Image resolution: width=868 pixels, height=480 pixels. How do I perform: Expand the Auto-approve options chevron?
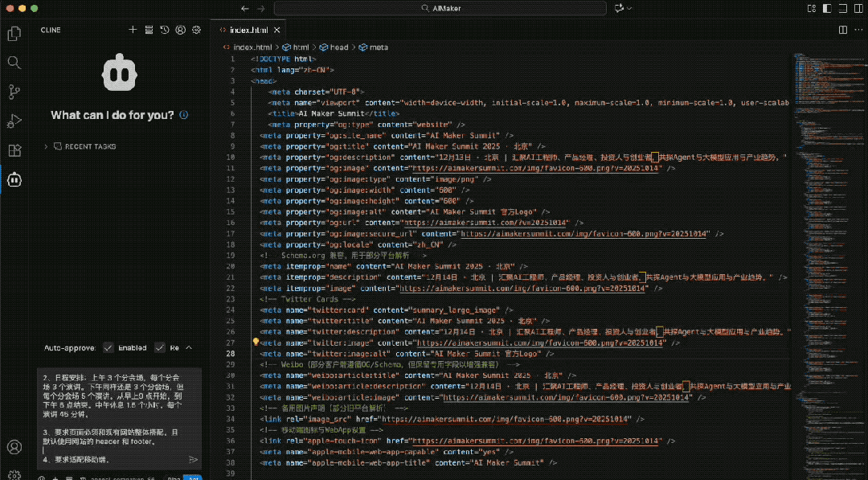[x=189, y=347]
